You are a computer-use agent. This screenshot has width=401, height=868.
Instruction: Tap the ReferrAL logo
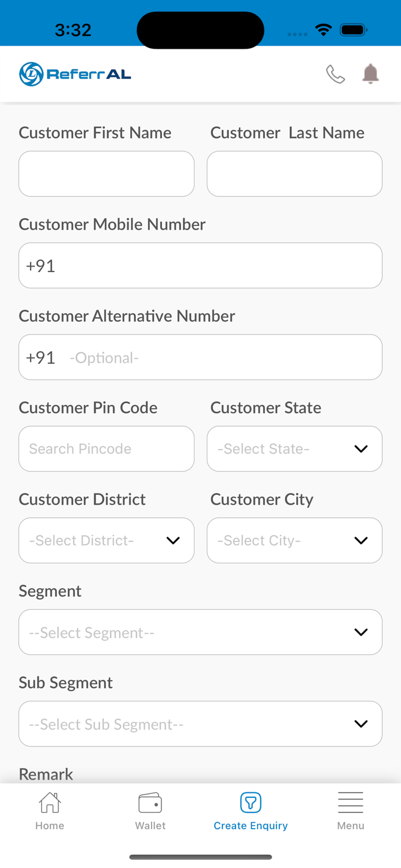pos(75,74)
